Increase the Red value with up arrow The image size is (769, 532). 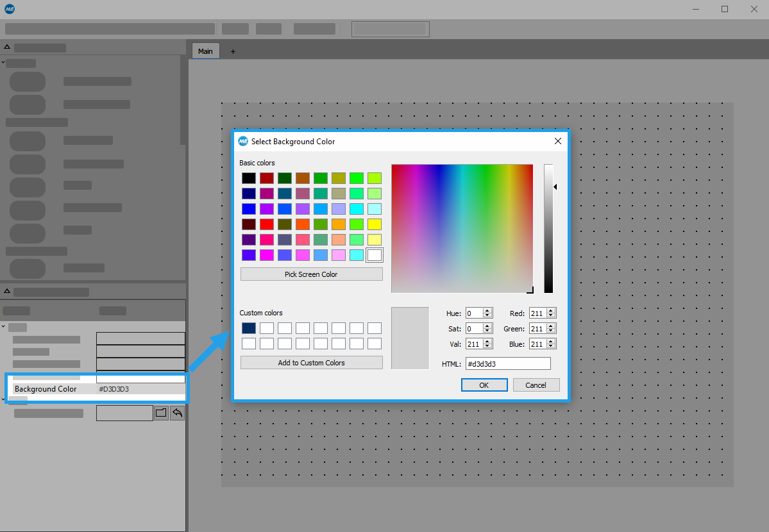click(552, 311)
